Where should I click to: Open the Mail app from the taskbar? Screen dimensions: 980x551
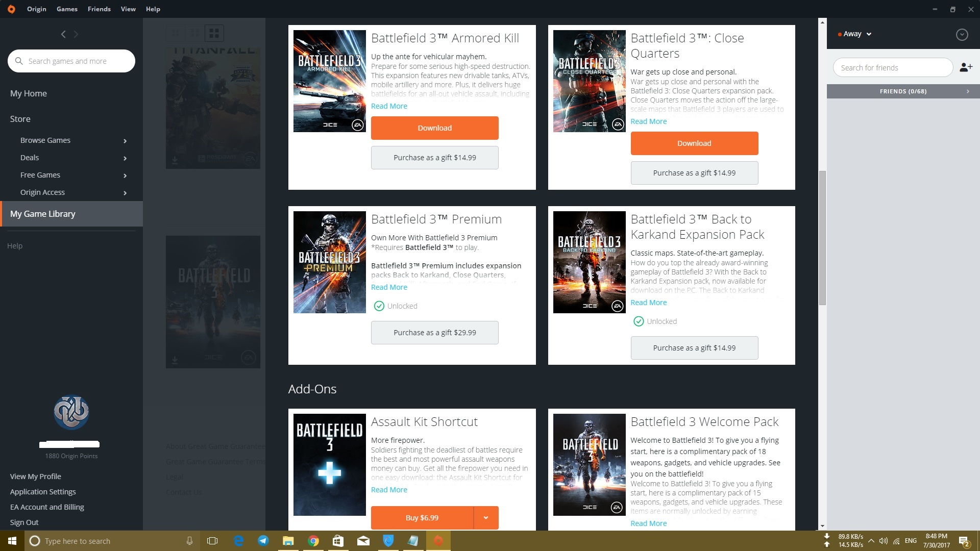coord(363,541)
